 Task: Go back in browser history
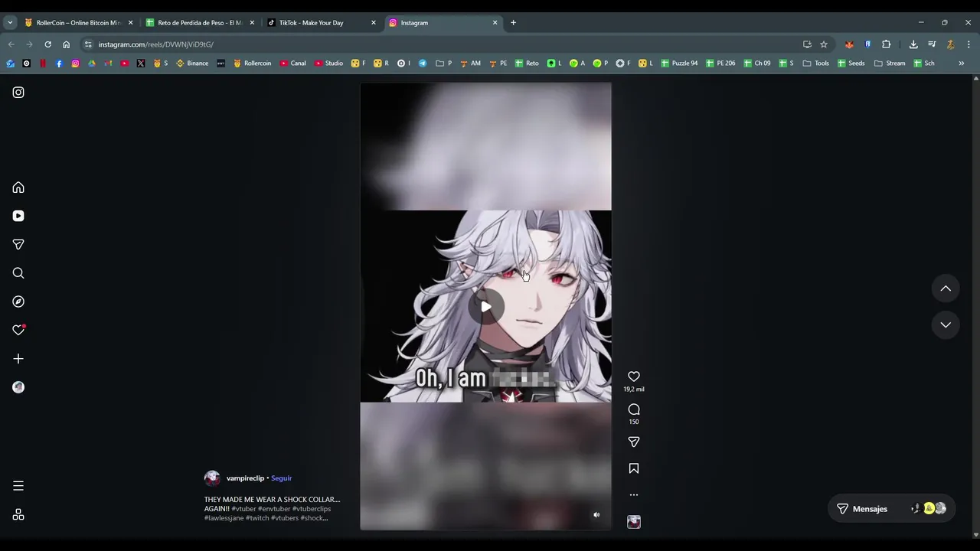(11, 44)
